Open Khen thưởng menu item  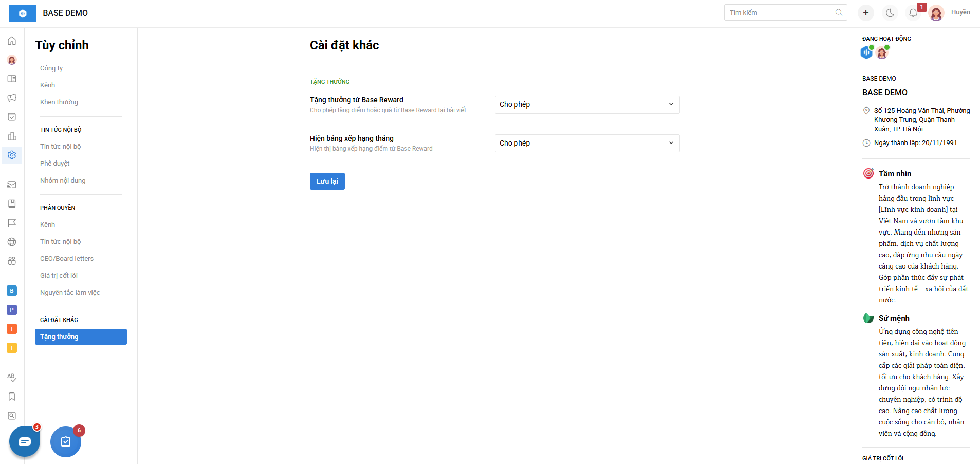tap(59, 102)
